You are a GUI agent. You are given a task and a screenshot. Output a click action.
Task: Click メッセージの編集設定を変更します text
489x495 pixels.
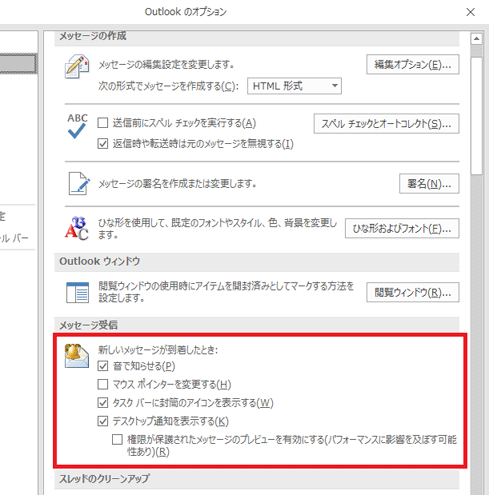[166, 64]
